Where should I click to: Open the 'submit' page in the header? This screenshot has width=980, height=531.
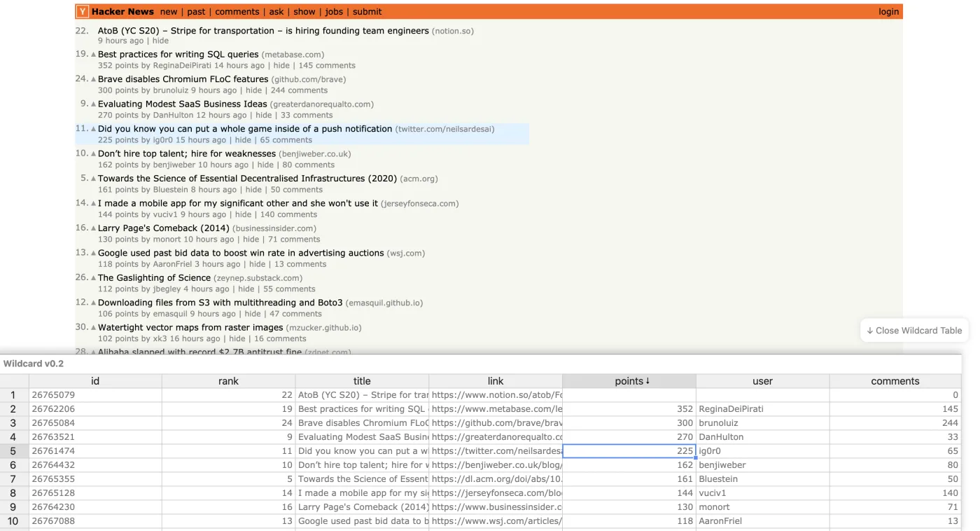click(x=367, y=12)
